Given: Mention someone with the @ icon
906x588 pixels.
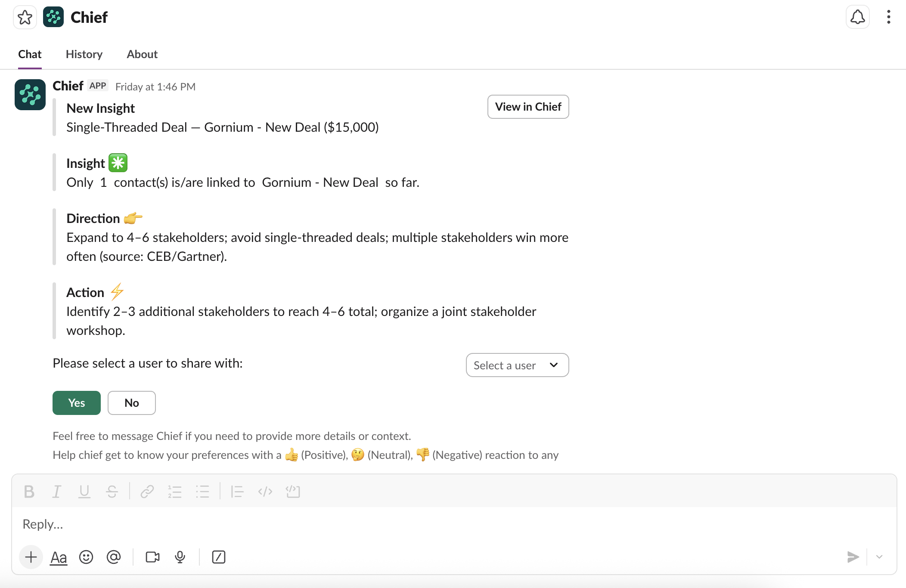Looking at the screenshot, I should click(114, 557).
